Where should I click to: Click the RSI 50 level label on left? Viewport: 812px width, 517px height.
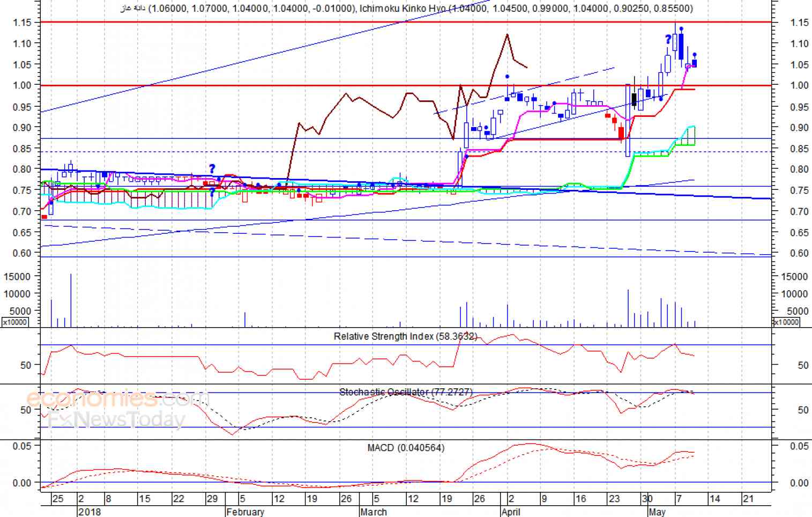(26, 365)
